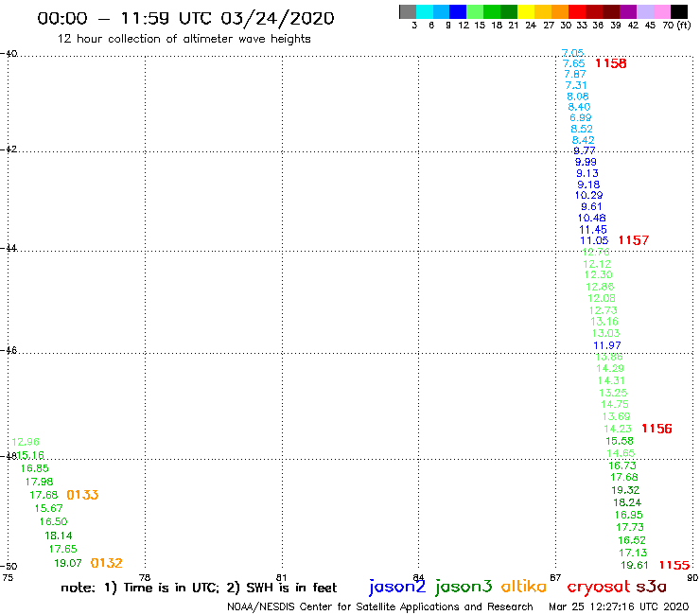Click the '12 hour collection of altimeter wave heights' subtitle
700x615 pixels.
pyautogui.click(x=184, y=39)
